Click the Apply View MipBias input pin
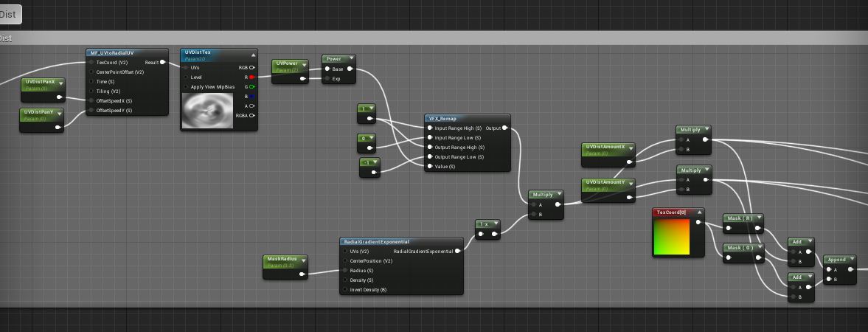 [185, 86]
